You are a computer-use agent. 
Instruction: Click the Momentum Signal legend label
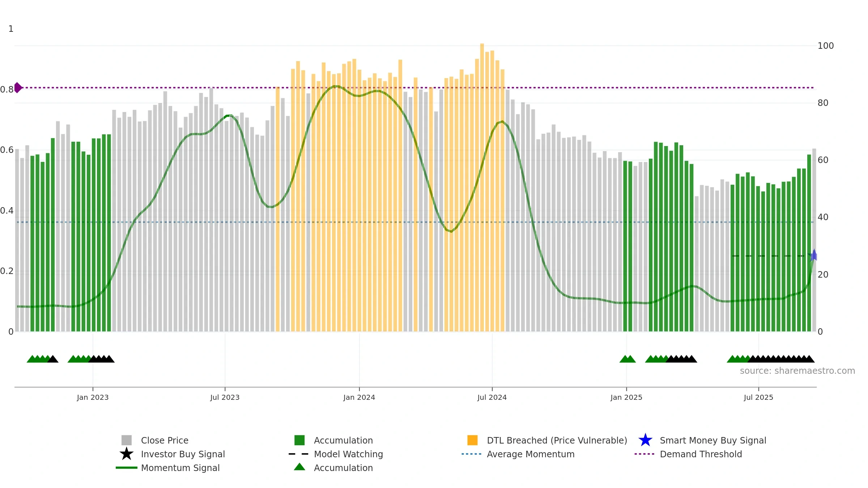tap(180, 468)
